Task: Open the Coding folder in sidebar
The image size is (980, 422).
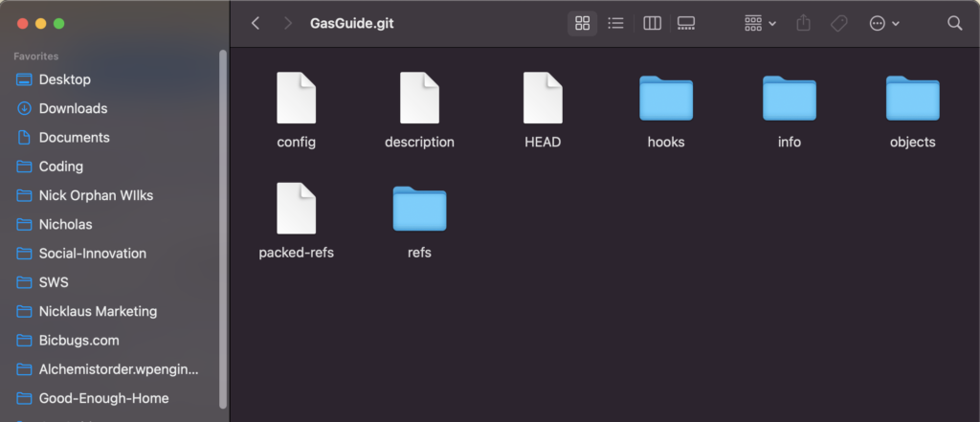Action: pos(60,167)
